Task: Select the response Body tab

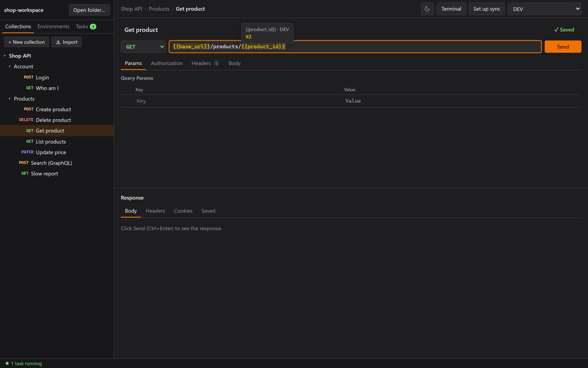Action: point(131,211)
